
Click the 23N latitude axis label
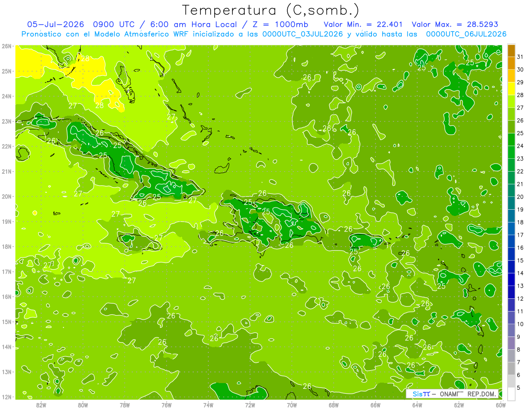point(6,121)
